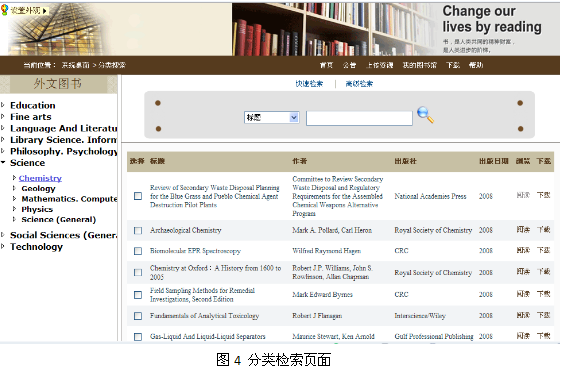The image size is (575, 375).
Task: Select Science (General) in the subtree
Action: 59,219
